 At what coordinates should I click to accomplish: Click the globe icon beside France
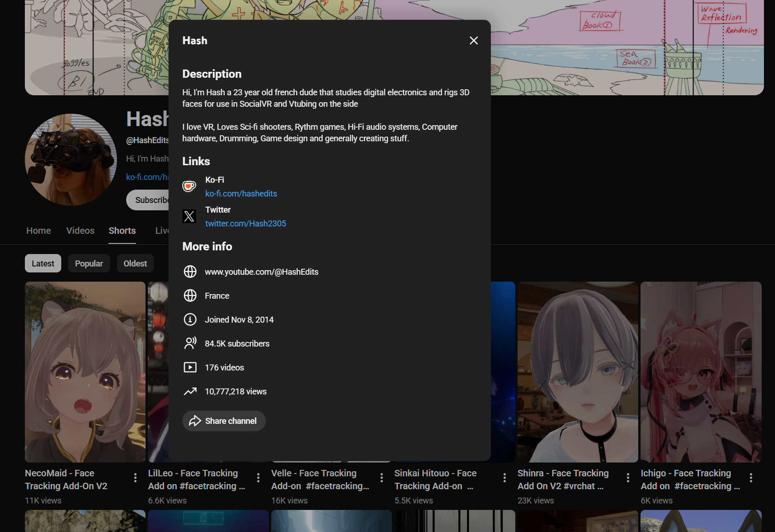[x=190, y=295]
